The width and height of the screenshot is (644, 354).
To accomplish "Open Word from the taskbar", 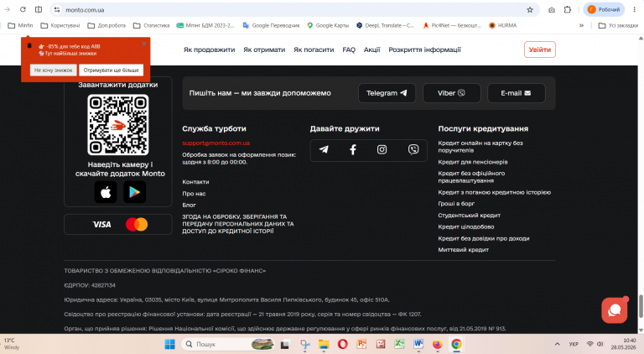I will click(x=418, y=344).
